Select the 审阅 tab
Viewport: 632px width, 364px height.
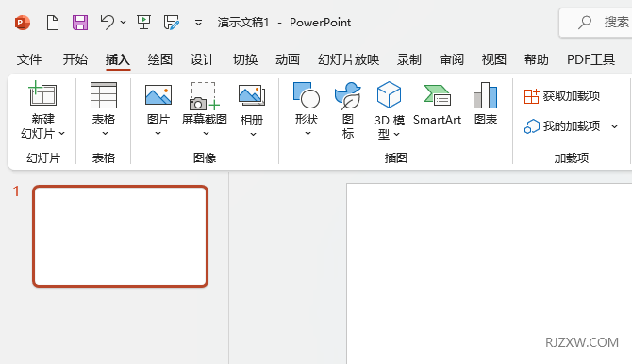tap(452, 59)
